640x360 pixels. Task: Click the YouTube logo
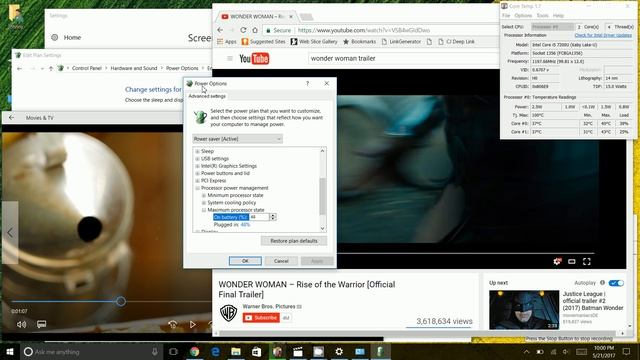pos(254,59)
